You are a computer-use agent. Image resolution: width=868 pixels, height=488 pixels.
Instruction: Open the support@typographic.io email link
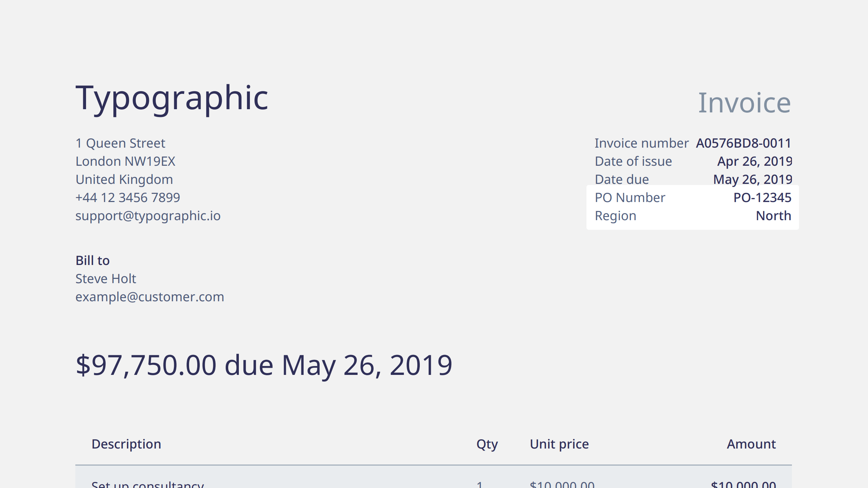[148, 216]
